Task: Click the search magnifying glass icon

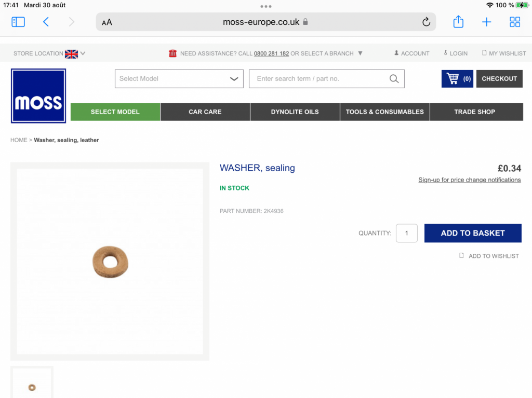Action: [394, 79]
